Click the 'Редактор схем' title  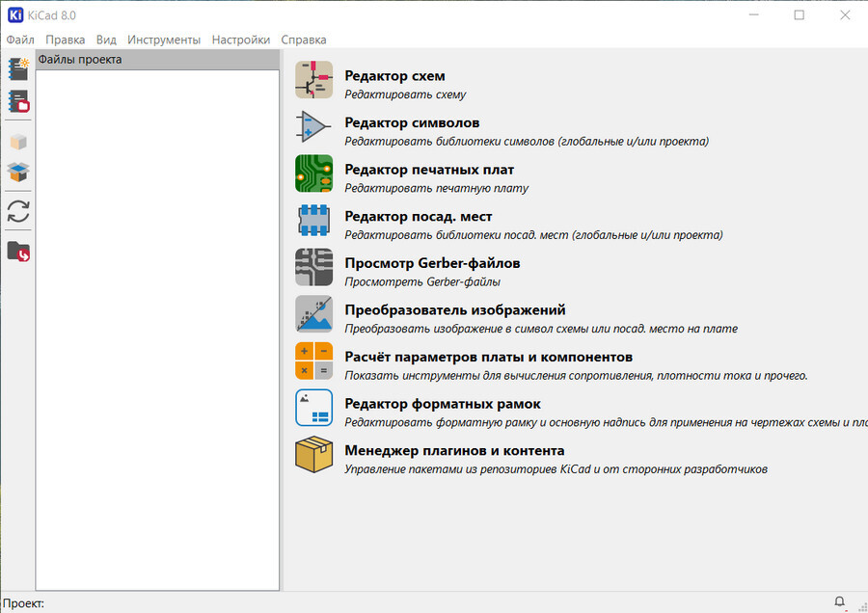(x=394, y=76)
